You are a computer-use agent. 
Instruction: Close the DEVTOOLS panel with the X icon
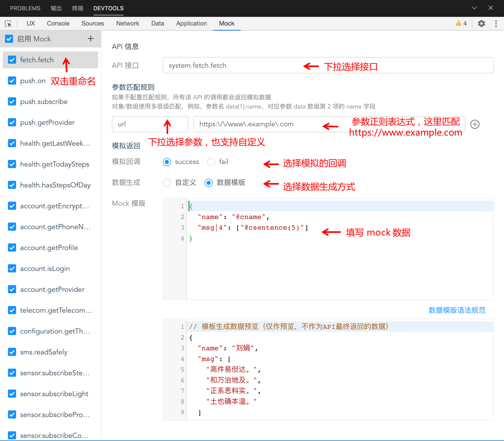491,8
